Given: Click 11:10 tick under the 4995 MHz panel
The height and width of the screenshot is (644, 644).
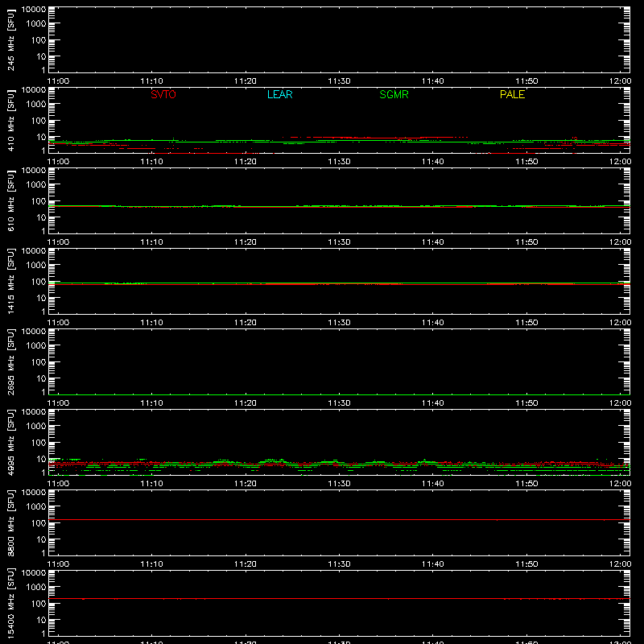Looking at the screenshot, I should 151,484.
